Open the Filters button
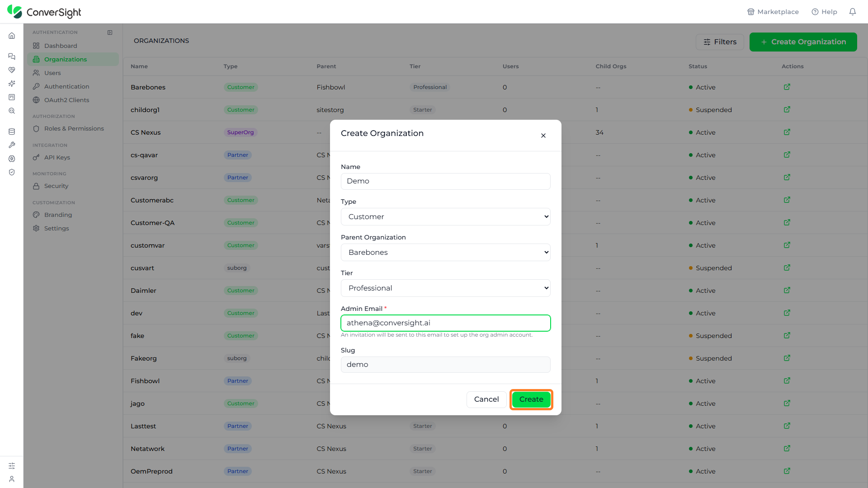This screenshot has width=868, height=488. (x=720, y=42)
